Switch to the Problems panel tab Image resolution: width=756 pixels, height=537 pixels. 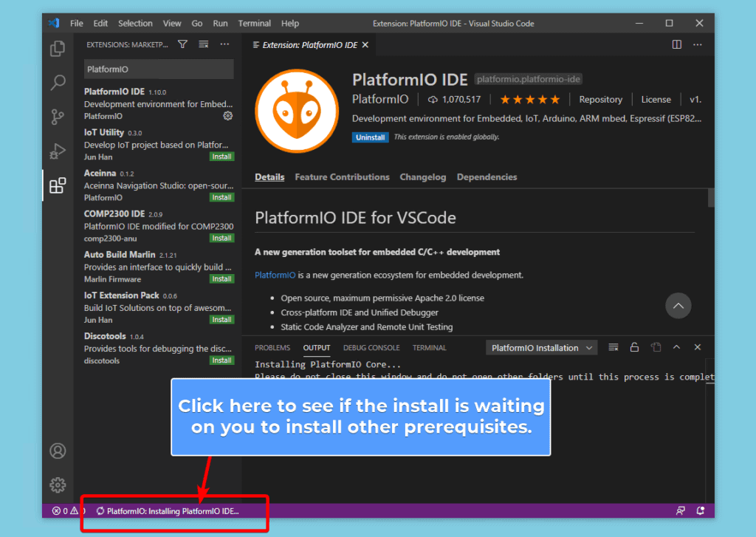(x=272, y=348)
